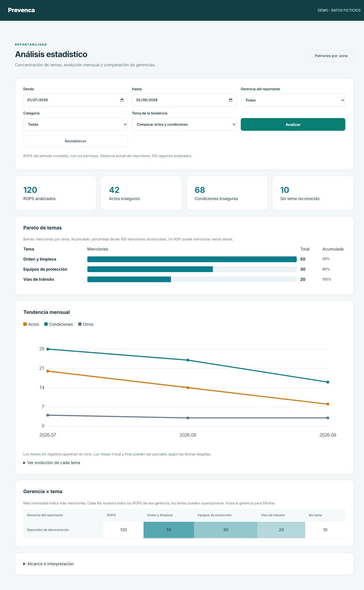
Task: Click the Analizar button
Action: point(293,125)
